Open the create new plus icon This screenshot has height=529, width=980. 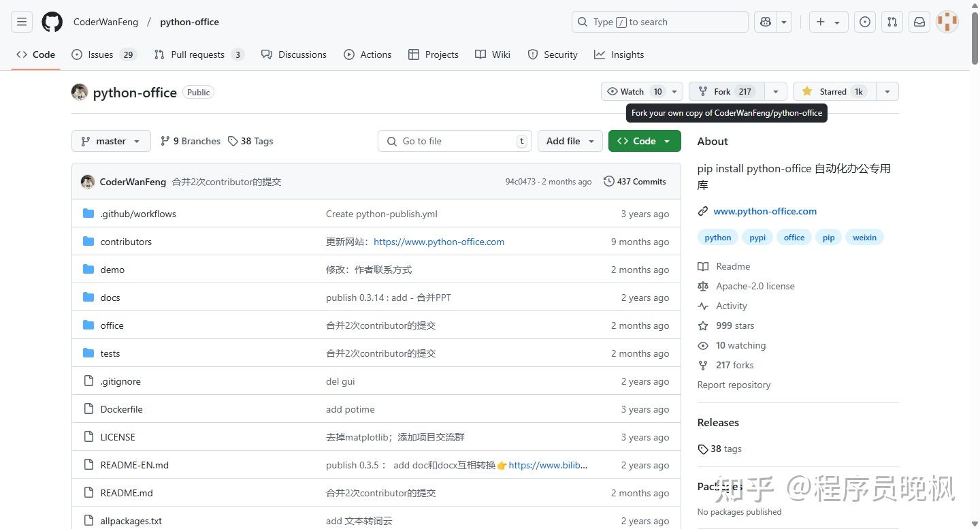820,21
